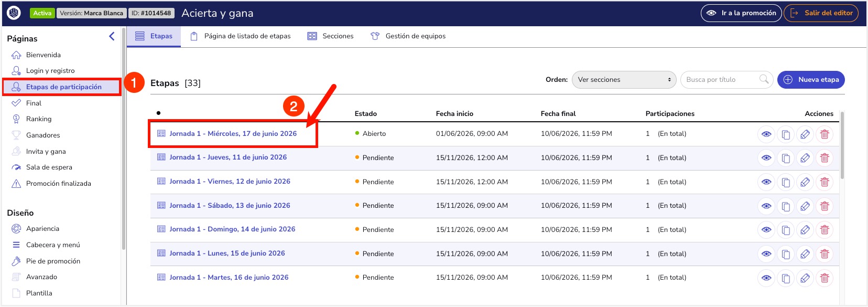Delete the Miércoles 17 de junio stage
Image resolution: width=868 pixels, height=307 pixels.
click(824, 134)
